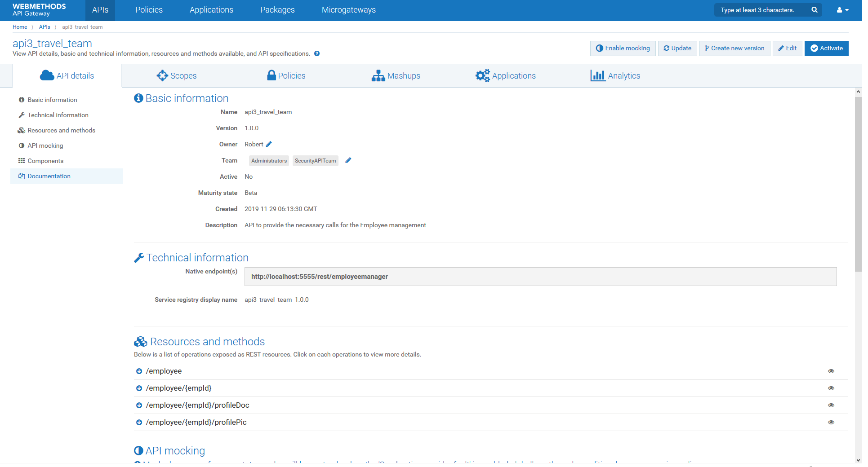The image size is (868, 467).
Task: Edit the Team assignment via pencil icon
Action: point(348,160)
